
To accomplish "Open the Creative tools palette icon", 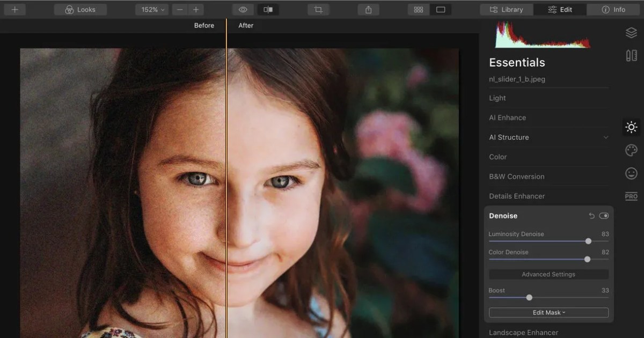I will pyautogui.click(x=631, y=150).
